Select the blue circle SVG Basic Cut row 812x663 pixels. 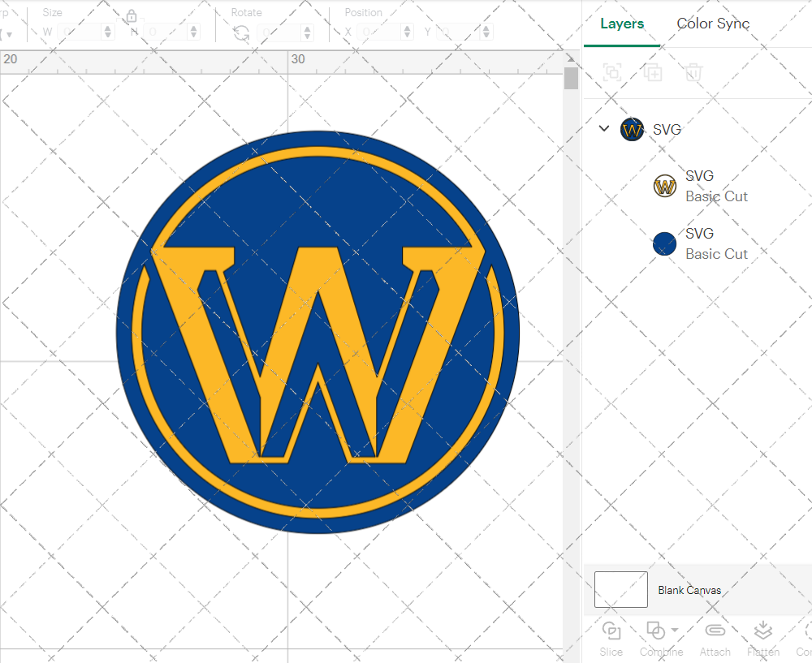(x=700, y=243)
